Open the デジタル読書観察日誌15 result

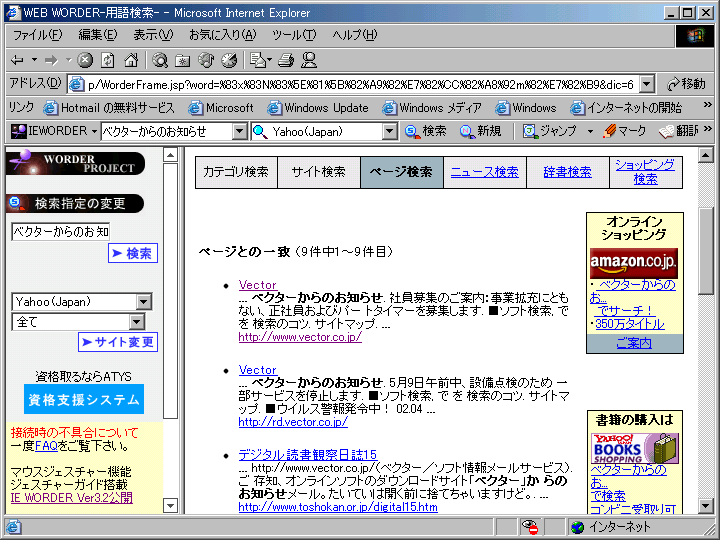coord(308,455)
